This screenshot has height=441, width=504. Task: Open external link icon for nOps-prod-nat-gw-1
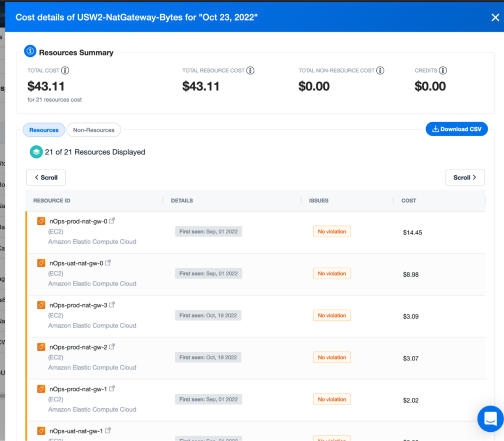pos(112,389)
